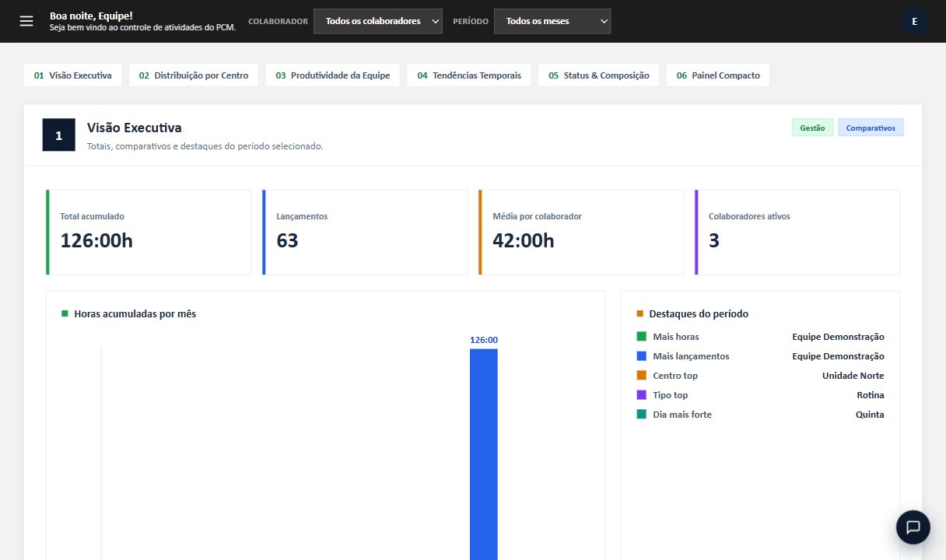This screenshot has width=946, height=560.
Task: Click the 126:00h total value
Action: [x=96, y=240]
